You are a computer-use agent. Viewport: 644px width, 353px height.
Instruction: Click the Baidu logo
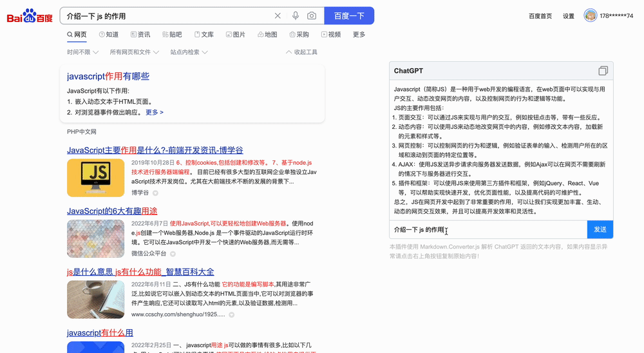[x=30, y=16]
